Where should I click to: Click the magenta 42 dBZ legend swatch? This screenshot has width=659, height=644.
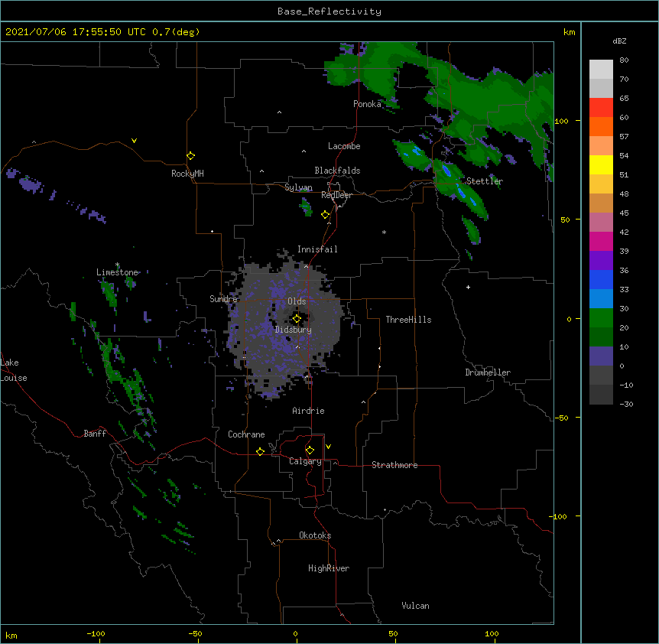pyautogui.click(x=601, y=241)
